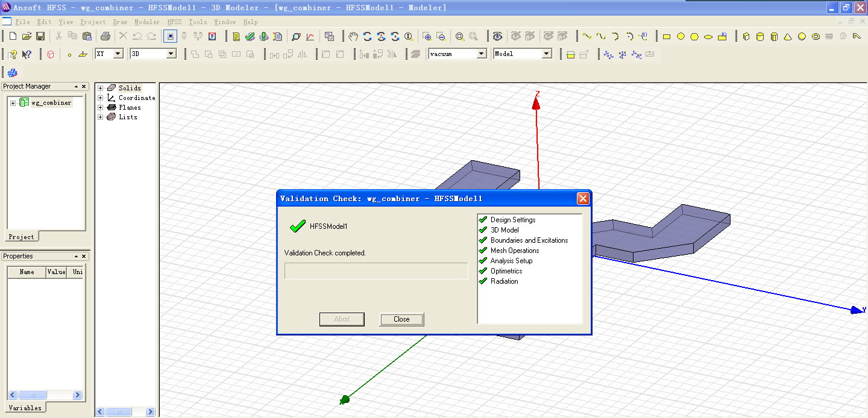Open the Edit menu
Viewport: 868px width, 418px height.
44,22
